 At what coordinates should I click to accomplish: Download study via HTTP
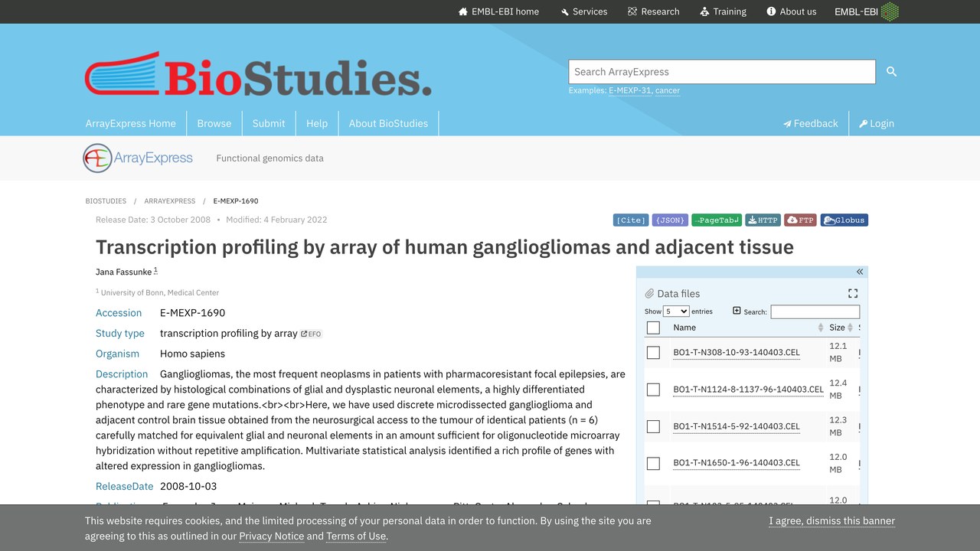tap(763, 220)
